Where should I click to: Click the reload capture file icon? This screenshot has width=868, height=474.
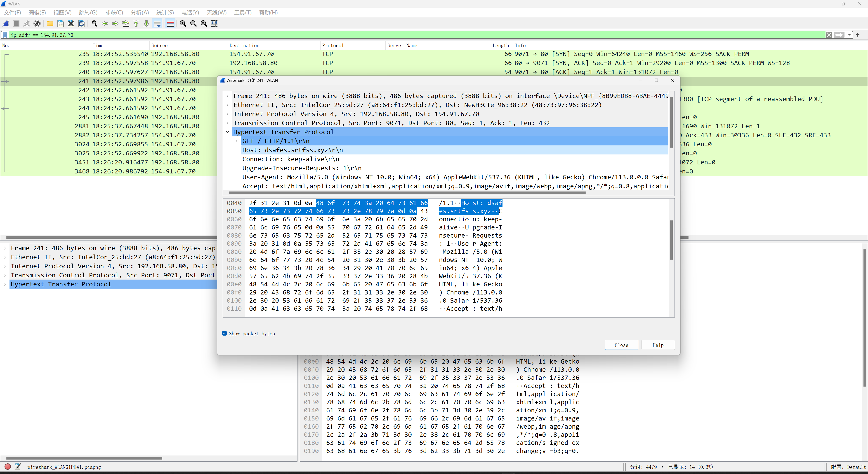coord(81,23)
